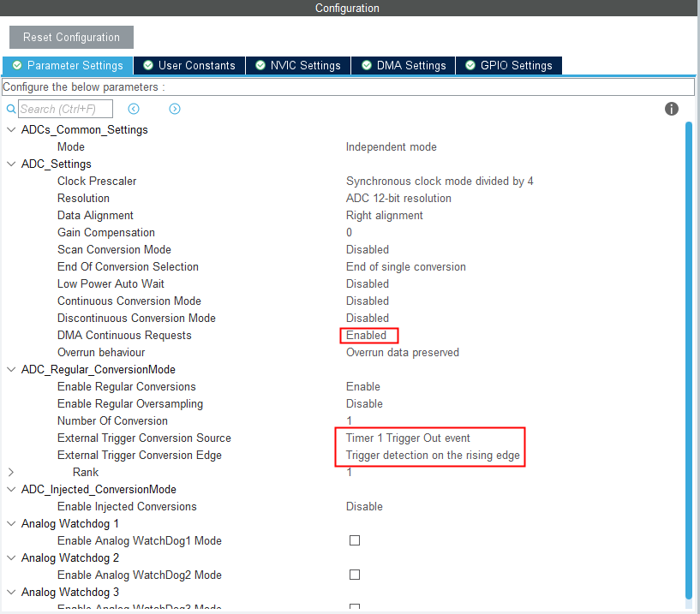This screenshot has height=614, width=700.
Task: Click the checkmark icon on GPIO Settings tab
Action: [x=470, y=65]
